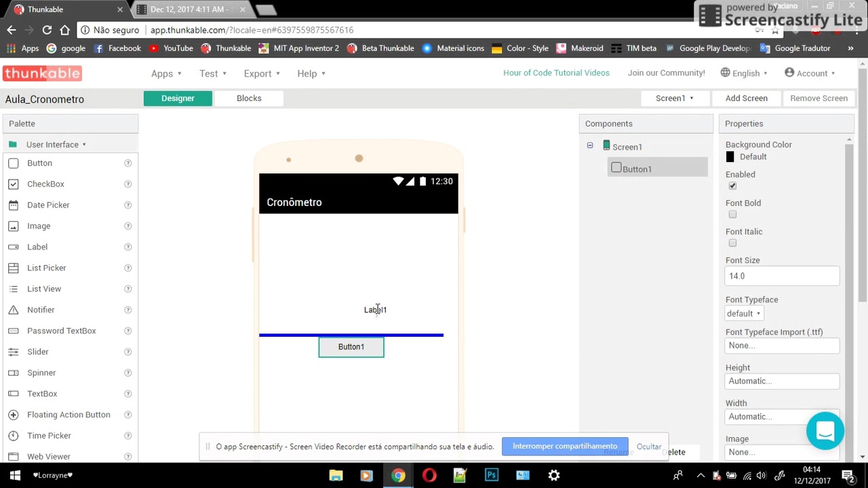The image size is (868, 488).
Task: Switch to the Dec 12, 2017 browser tab
Action: point(193,9)
